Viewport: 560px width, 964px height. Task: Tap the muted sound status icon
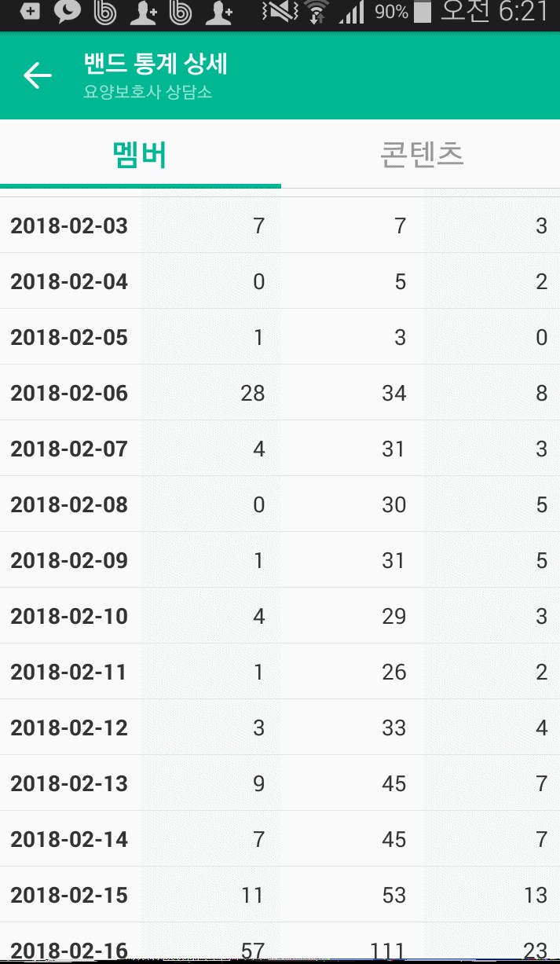point(280,12)
